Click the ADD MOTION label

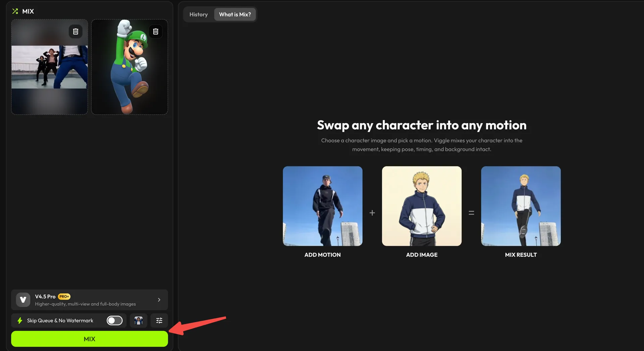[323, 255]
